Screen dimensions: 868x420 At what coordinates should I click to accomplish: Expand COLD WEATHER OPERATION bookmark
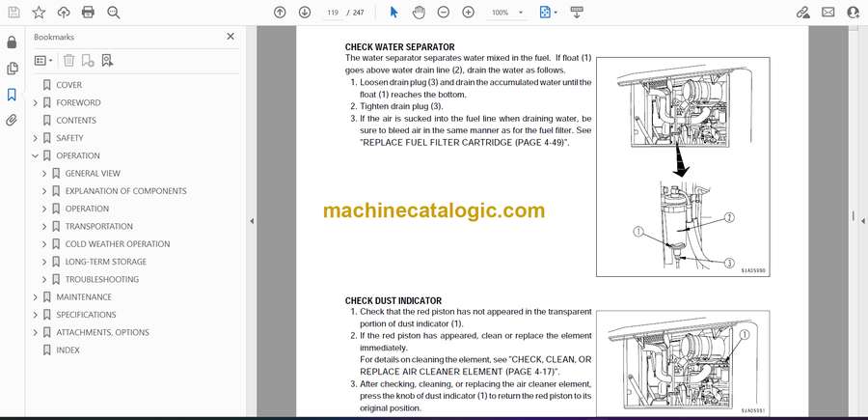click(x=44, y=244)
